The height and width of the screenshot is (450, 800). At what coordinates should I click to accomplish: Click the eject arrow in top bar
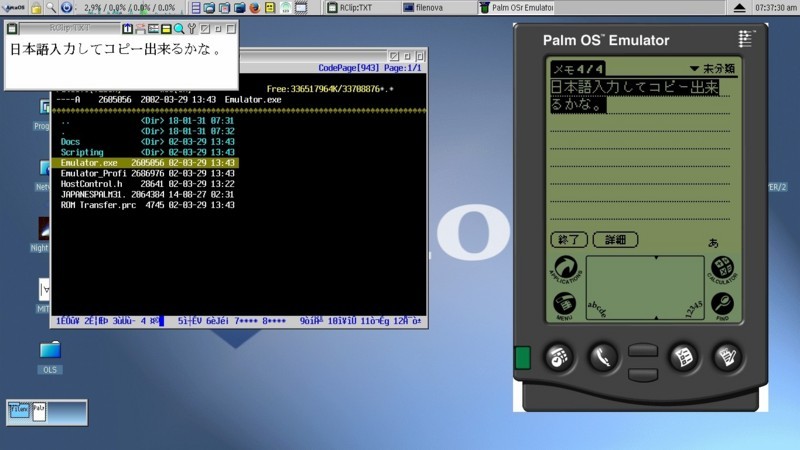tap(739, 8)
